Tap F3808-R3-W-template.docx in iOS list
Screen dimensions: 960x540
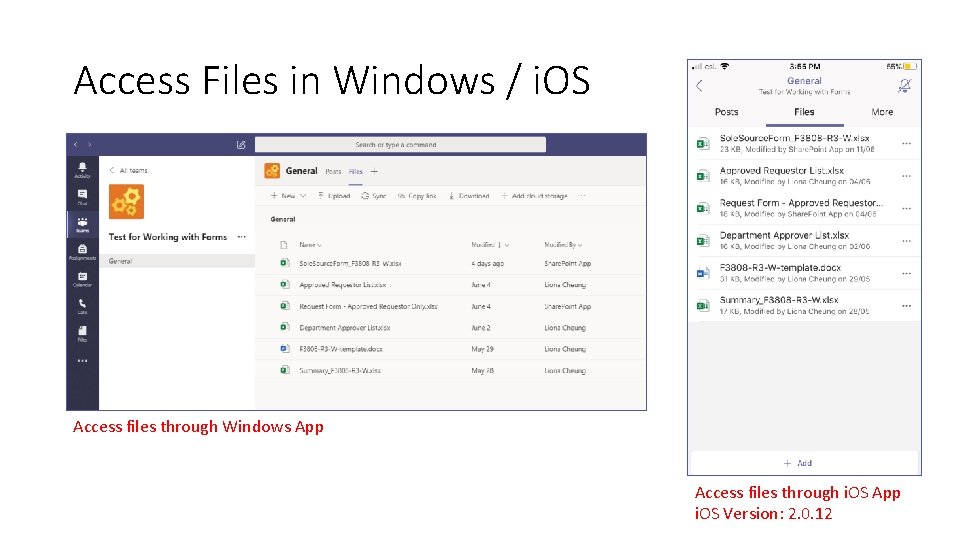(804, 273)
